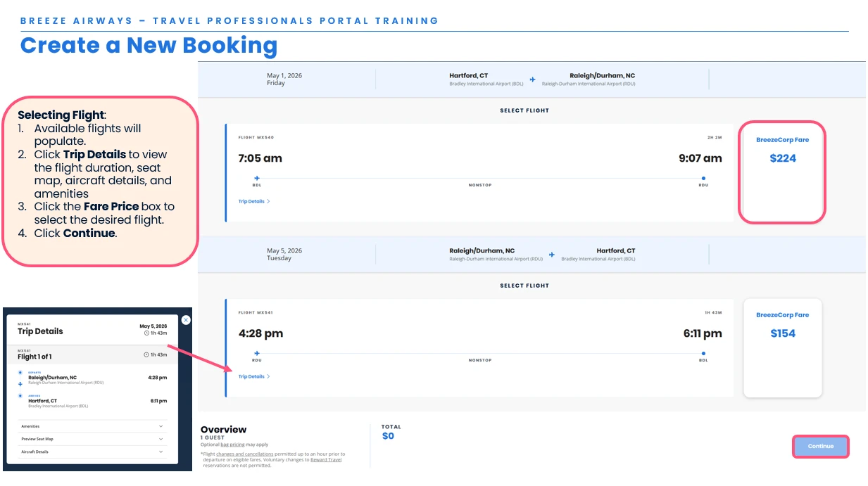Viewport: 868px width, 486px height.
Task: Expand the Amenities section
Action: point(92,426)
